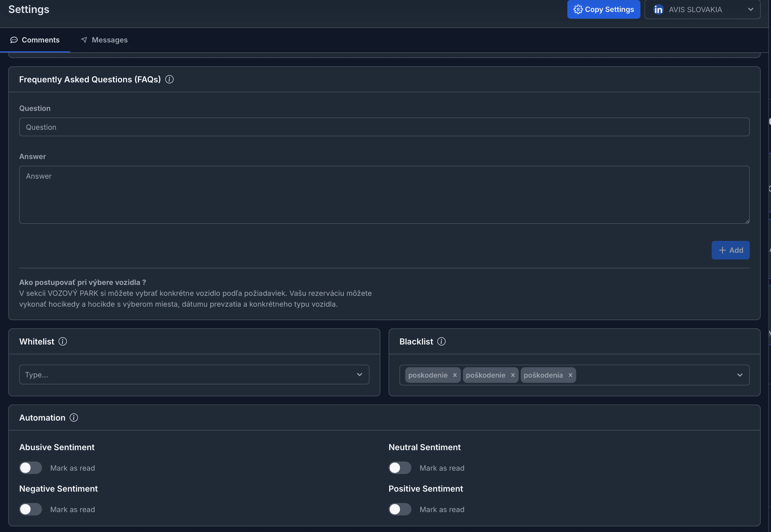This screenshot has height=532, width=771.
Task: Click the Whitelist info icon
Action: pos(63,341)
